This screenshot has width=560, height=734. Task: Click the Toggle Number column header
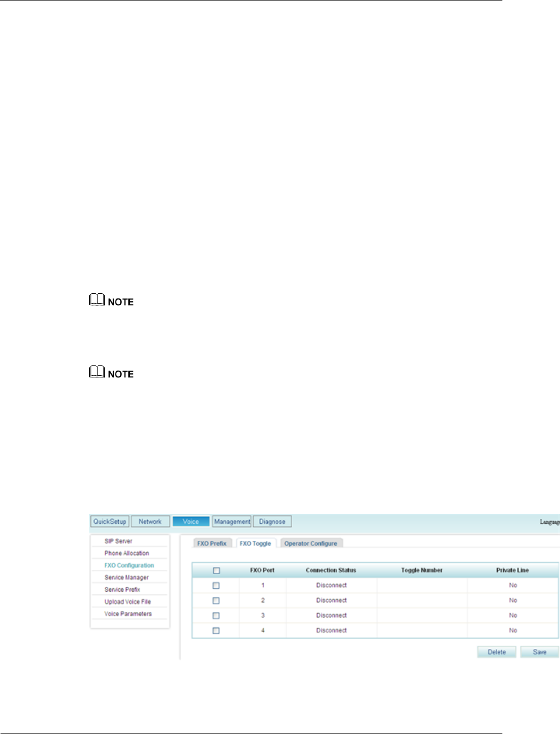[422, 570]
